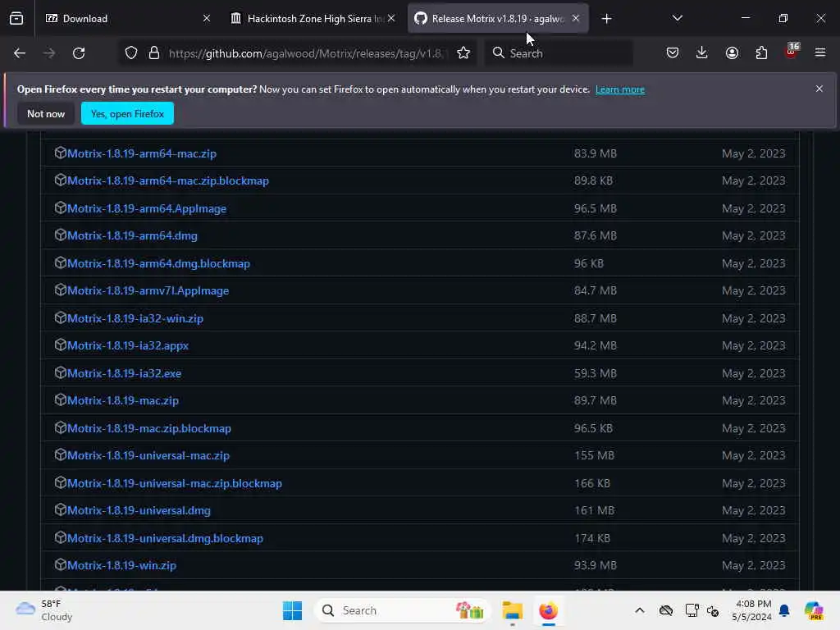The width and height of the screenshot is (840, 630).
Task: Download Motrix-1.8.19-arm64-mac.zip
Action: pyautogui.click(x=142, y=153)
